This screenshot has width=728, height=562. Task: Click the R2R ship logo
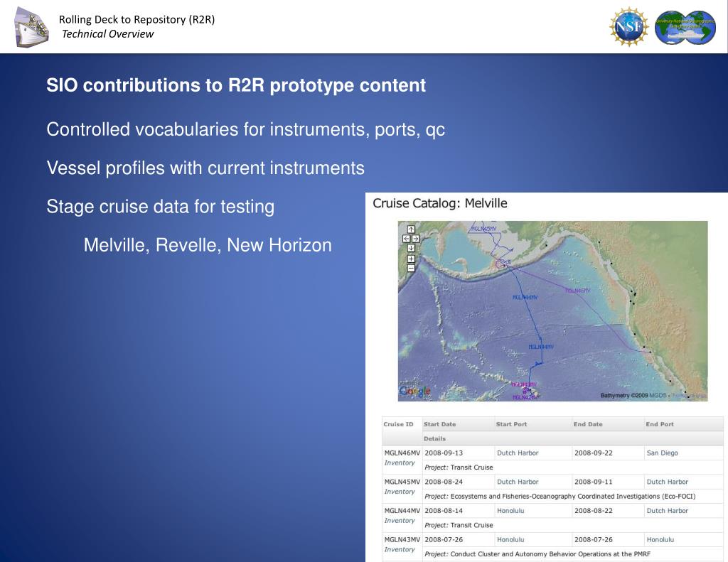pos(31,27)
